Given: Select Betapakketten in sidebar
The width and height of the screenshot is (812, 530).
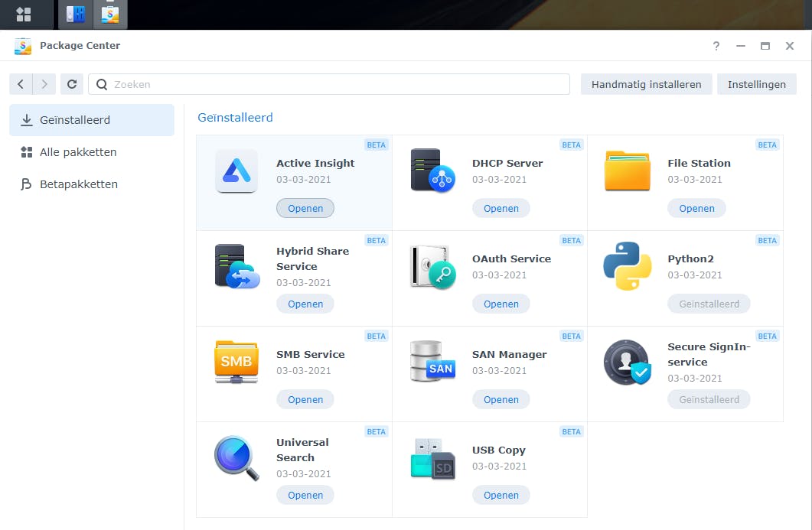Looking at the screenshot, I should pos(92,184).
